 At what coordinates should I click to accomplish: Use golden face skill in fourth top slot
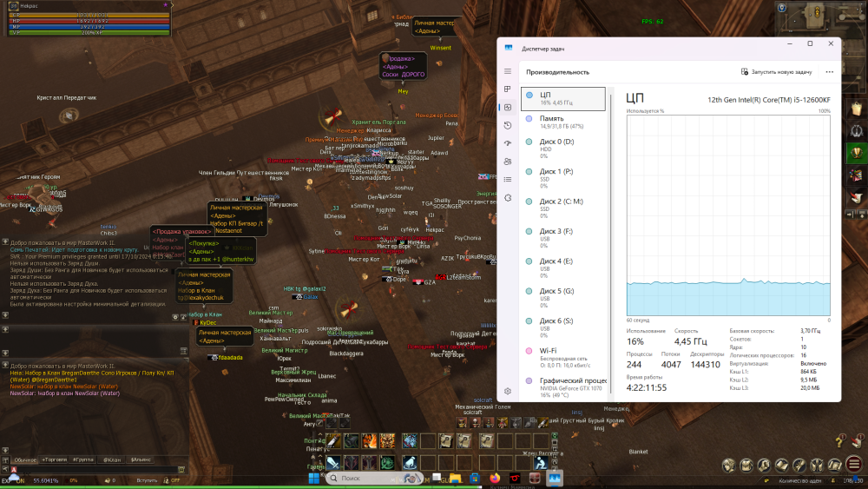(x=387, y=441)
